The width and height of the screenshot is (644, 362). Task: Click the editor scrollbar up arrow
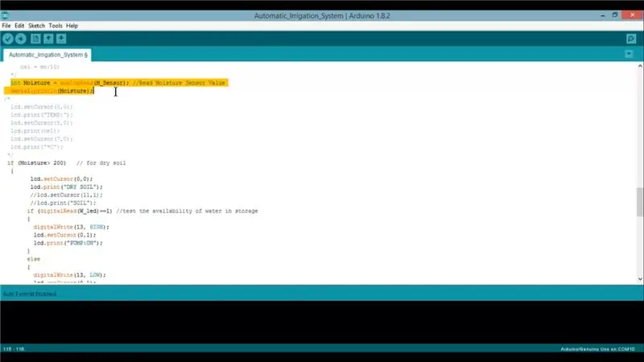click(640, 66)
